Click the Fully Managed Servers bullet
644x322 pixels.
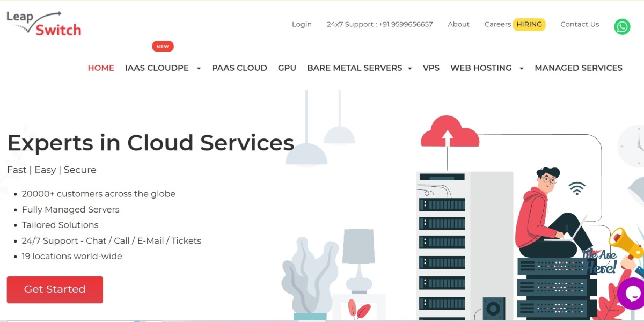(x=71, y=209)
